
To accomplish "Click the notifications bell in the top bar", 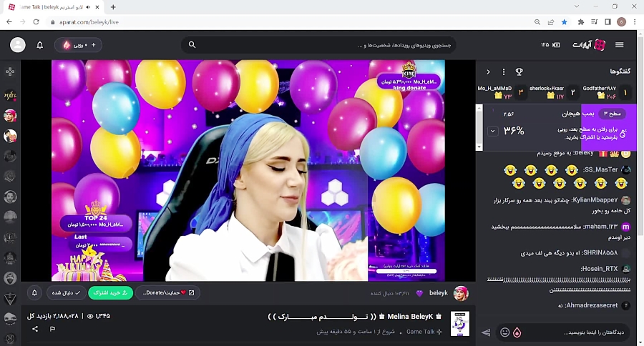I will tap(40, 45).
